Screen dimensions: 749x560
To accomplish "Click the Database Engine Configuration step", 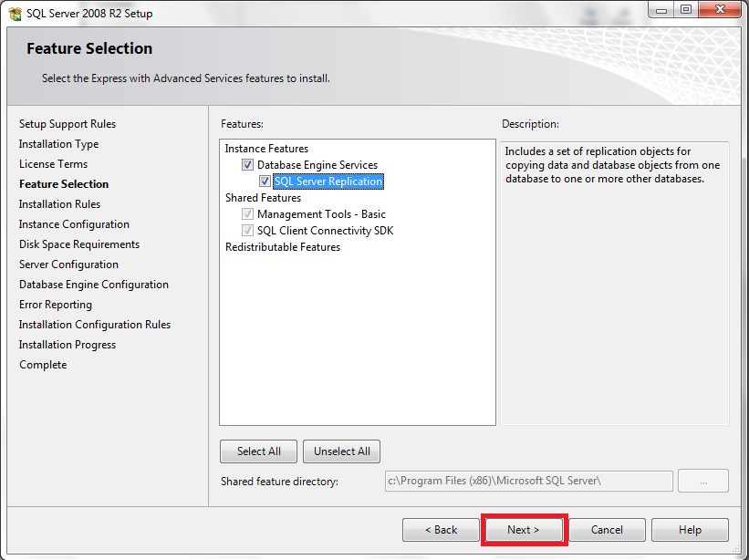I will pos(94,285).
